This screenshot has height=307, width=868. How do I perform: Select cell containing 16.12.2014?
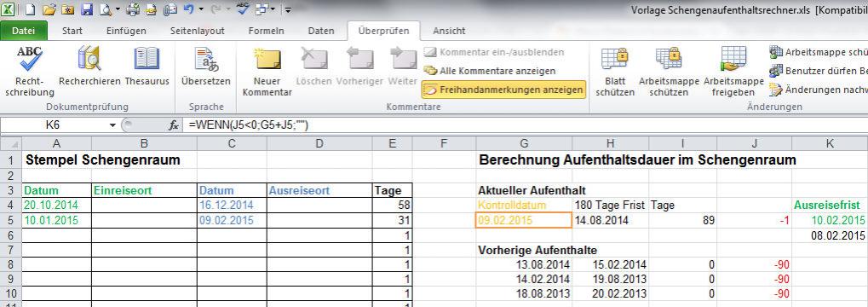[x=232, y=205]
